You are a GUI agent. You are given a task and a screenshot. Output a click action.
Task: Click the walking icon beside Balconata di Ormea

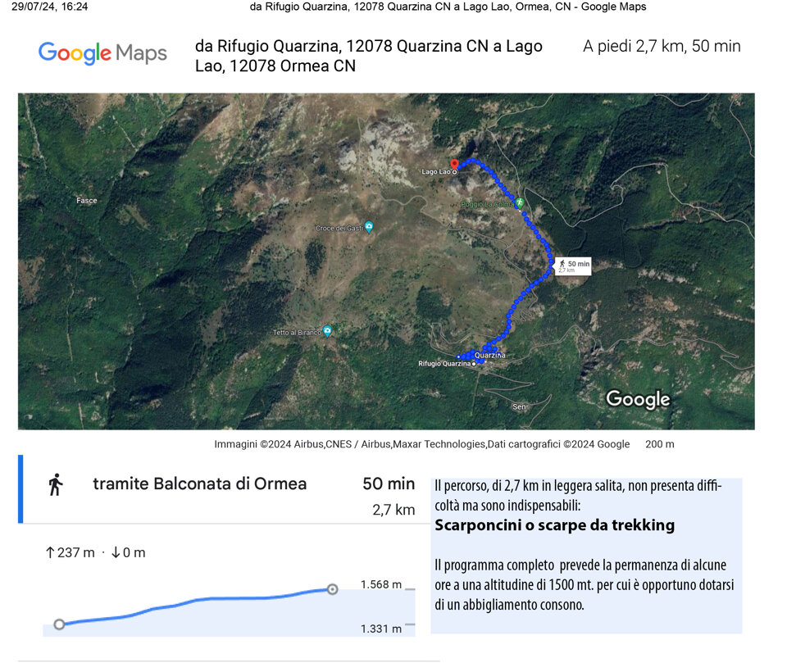56,484
